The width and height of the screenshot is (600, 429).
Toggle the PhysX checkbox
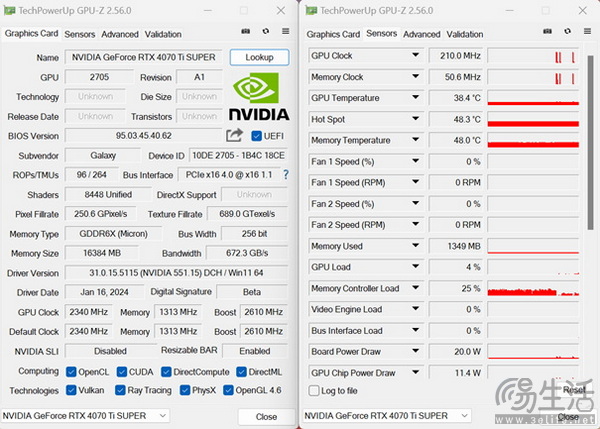click(x=185, y=390)
